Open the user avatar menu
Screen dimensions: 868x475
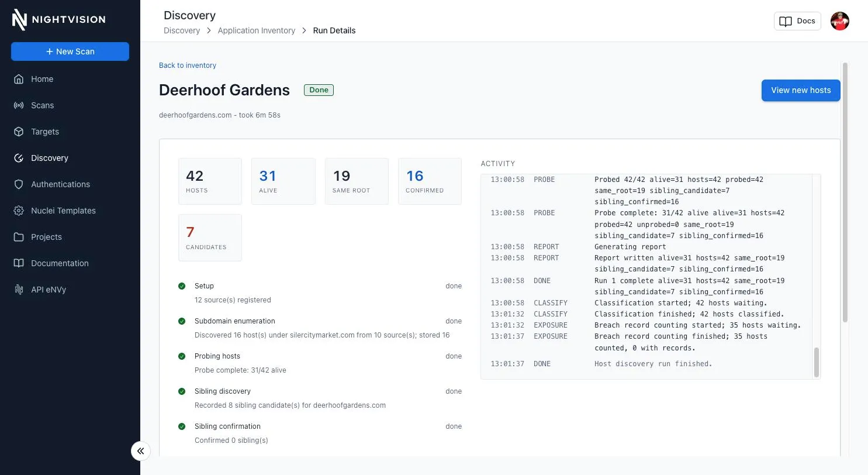click(x=839, y=21)
